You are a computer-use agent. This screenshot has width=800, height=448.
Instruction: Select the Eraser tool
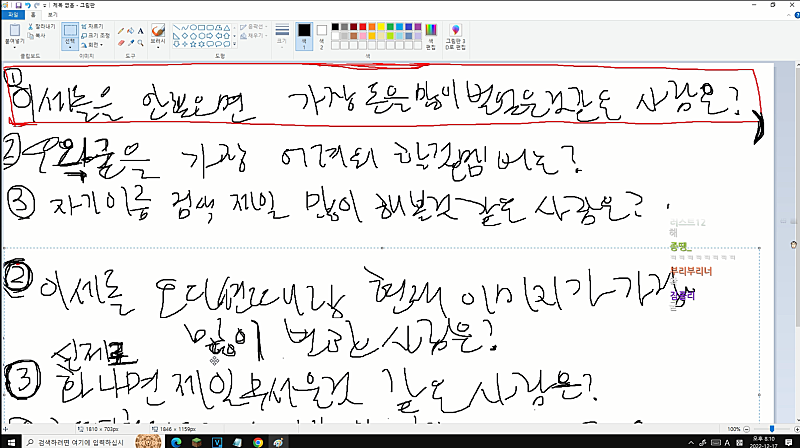coord(121,43)
